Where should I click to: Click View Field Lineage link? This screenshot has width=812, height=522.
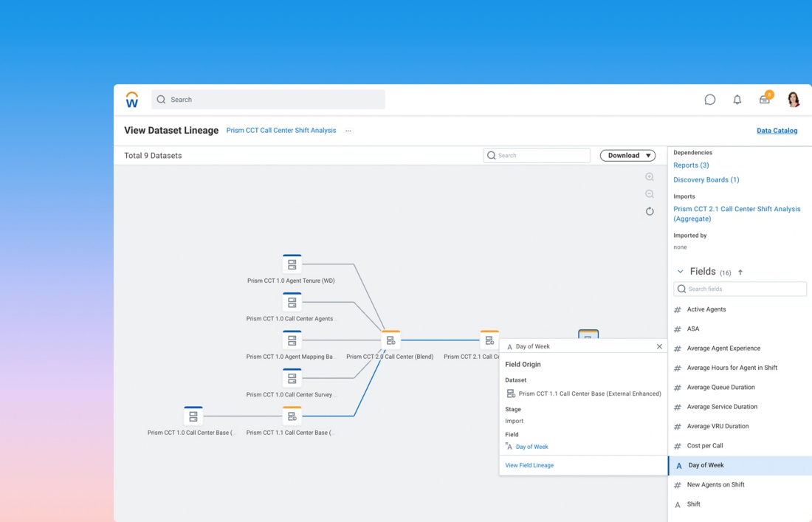529,465
